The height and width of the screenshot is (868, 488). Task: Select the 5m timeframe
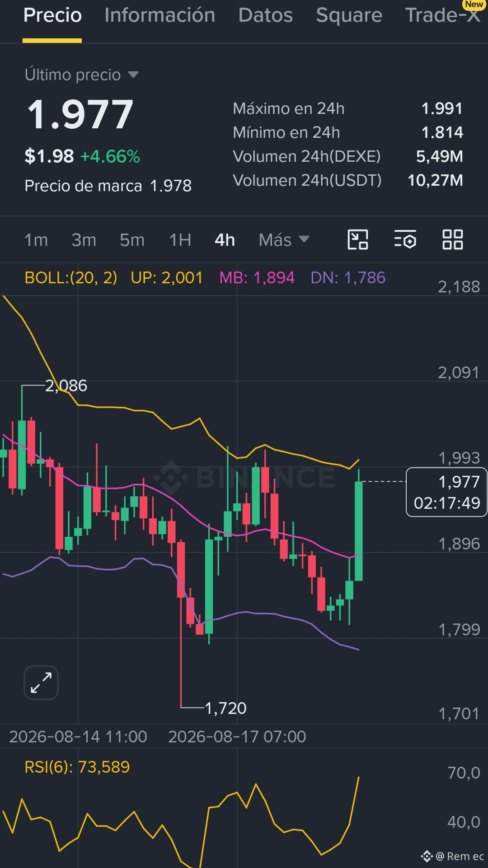coord(132,240)
